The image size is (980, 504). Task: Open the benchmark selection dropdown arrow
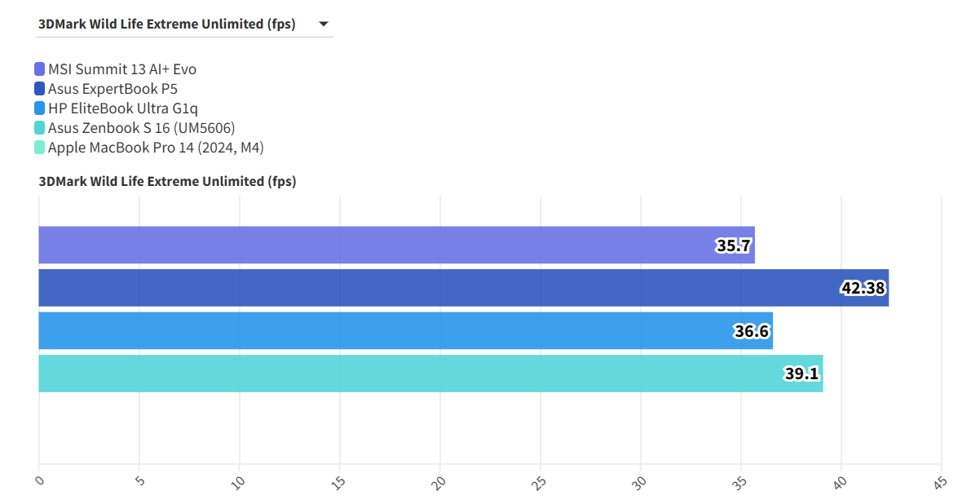tap(324, 24)
